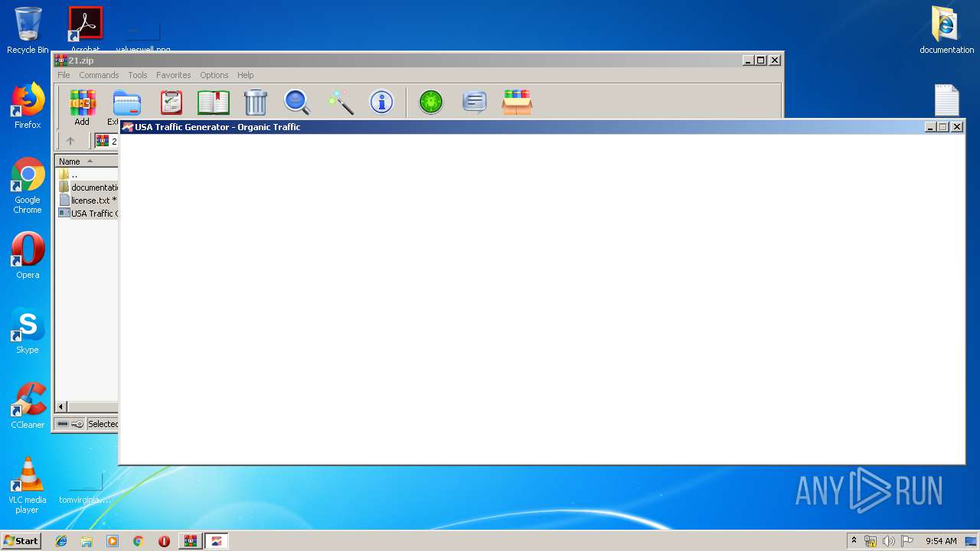Open Windows Media Player from taskbar
Image resolution: width=980 pixels, height=551 pixels.
(113, 541)
